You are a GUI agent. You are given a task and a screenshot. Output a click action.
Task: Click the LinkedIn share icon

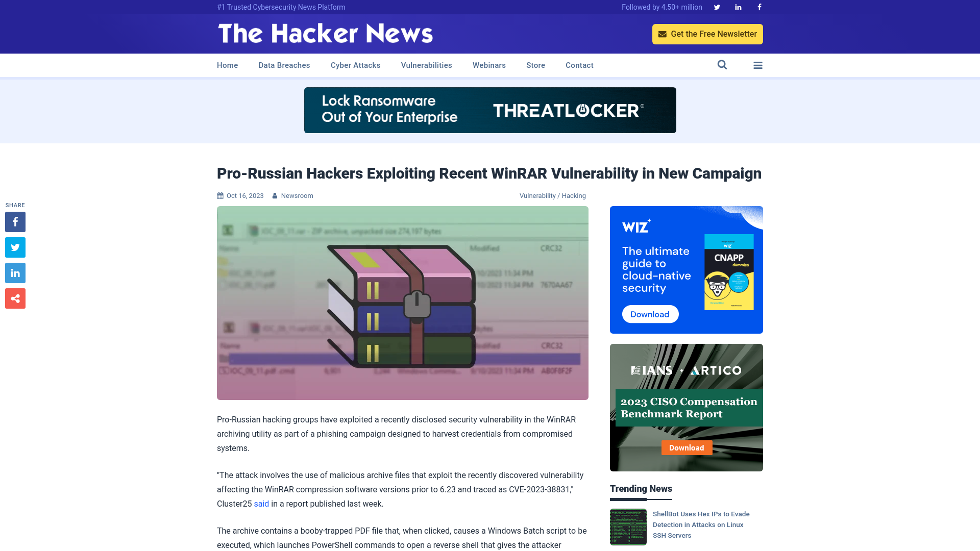coord(15,272)
